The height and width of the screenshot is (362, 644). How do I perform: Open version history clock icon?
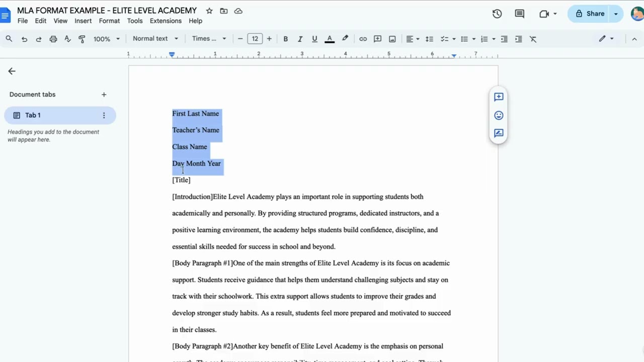tap(497, 14)
